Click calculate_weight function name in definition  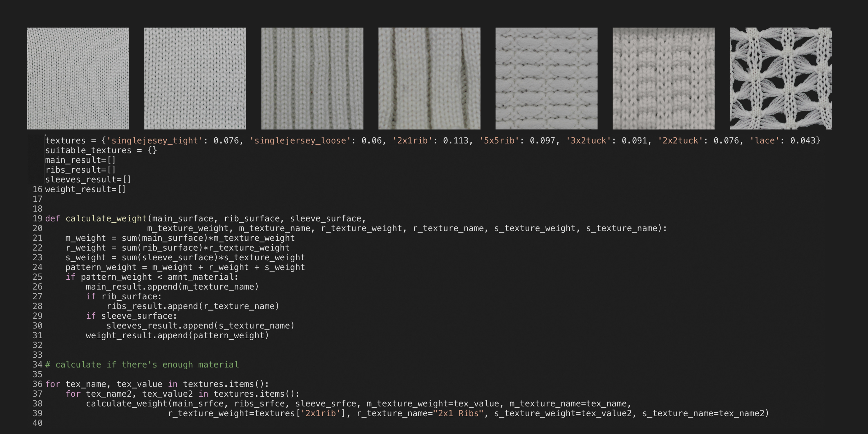[x=106, y=219]
